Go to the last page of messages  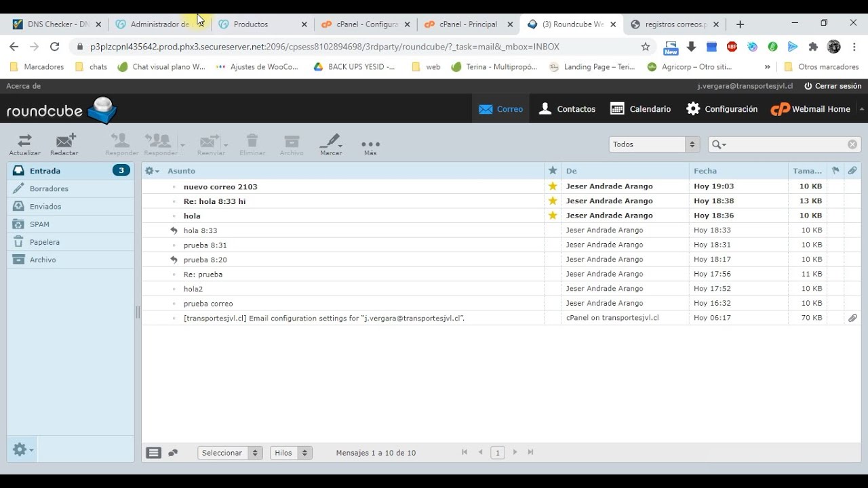click(x=531, y=452)
